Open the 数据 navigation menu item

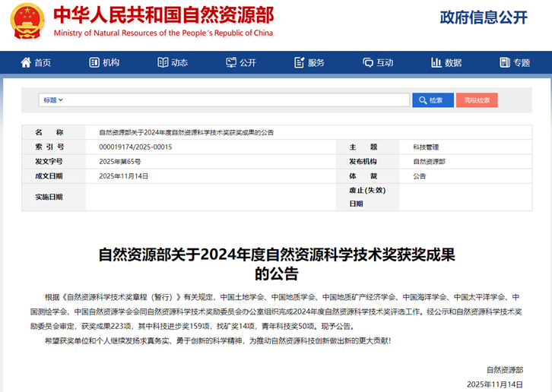pyautogui.click(x=453, y=62)
